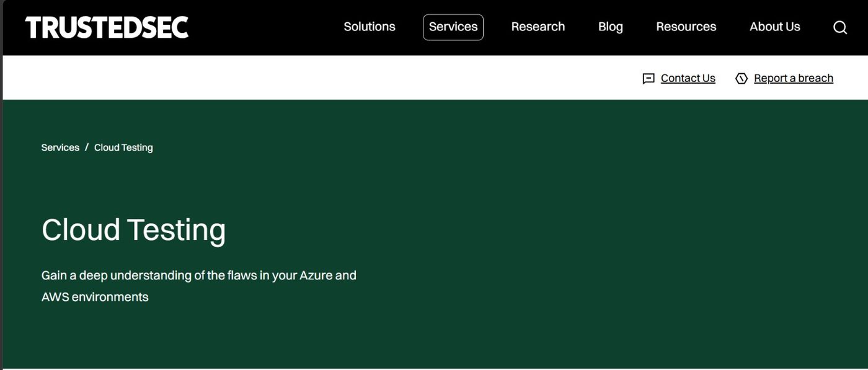Go to the Blog page
868x370 pixels.
pos(611,27)
